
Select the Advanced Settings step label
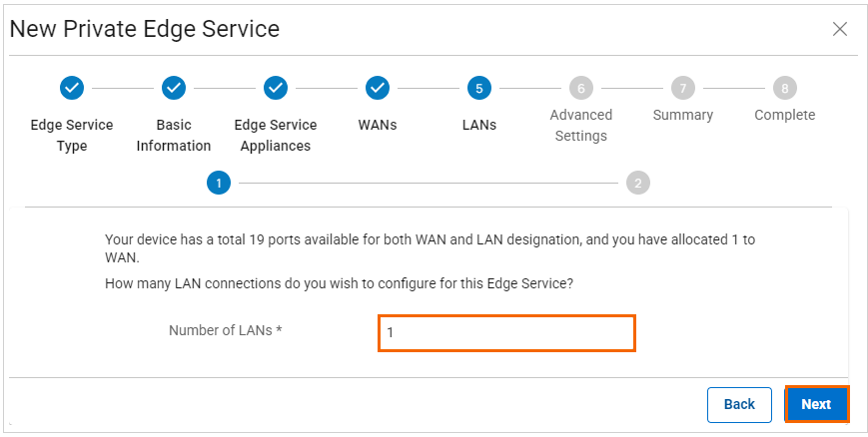tap(580, 126)
